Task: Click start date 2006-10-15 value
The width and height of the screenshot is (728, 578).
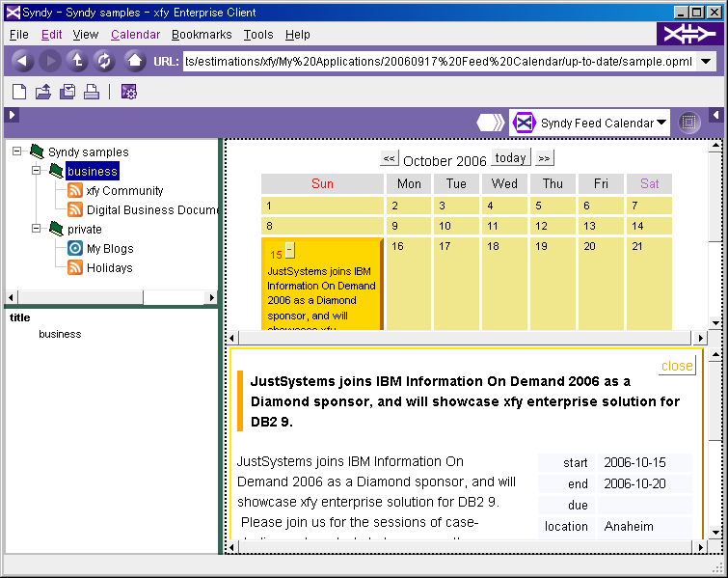Action: [634, 462]
